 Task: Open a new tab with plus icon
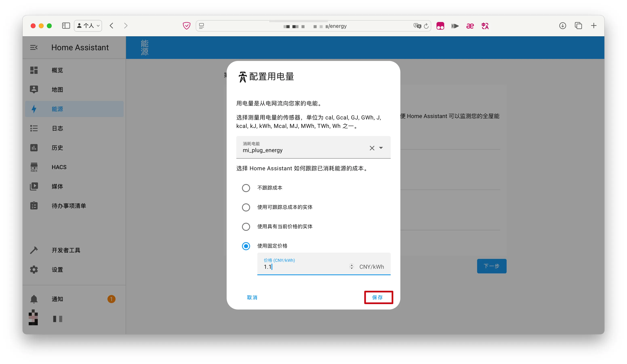(x=594, y=26)
